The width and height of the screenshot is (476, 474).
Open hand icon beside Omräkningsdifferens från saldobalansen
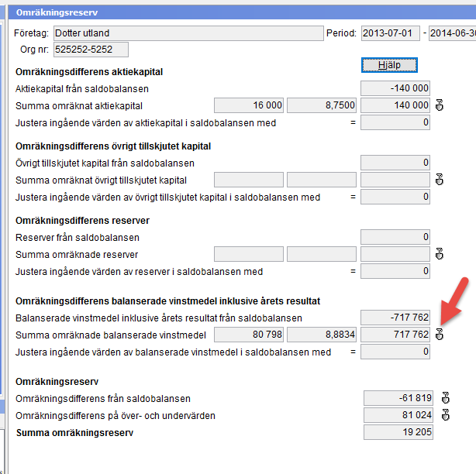pyautogui.click(x=445, y=398)
